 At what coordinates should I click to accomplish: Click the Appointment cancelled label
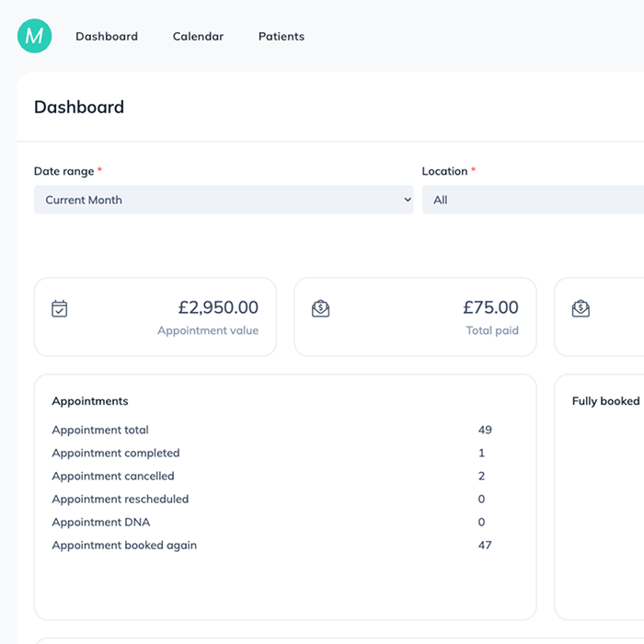(113, 476)
